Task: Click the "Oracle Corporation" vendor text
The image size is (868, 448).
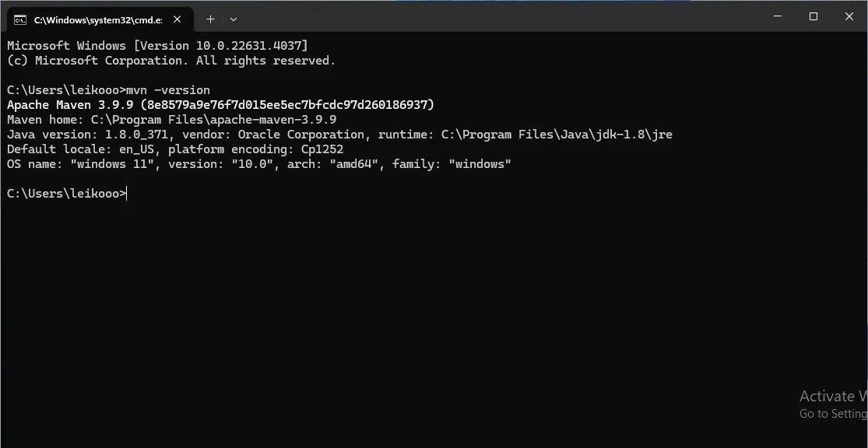Action: coord(300,135)
